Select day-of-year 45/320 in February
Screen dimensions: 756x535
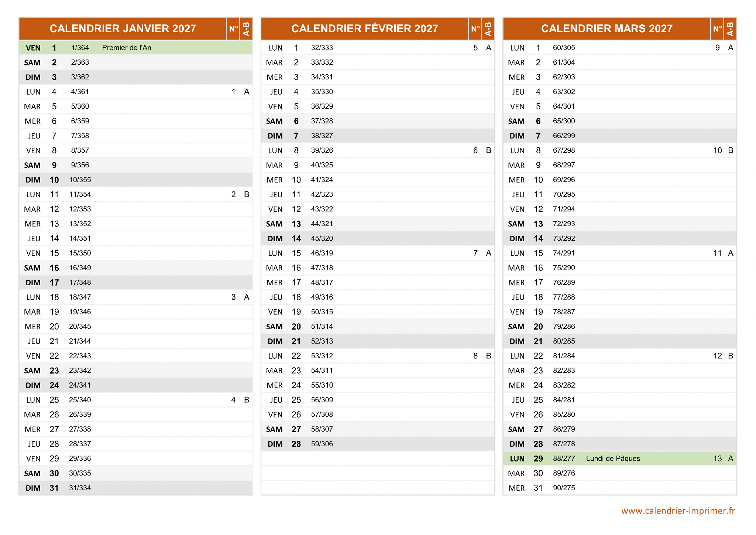pyautogui.click(x=322, y=239)
